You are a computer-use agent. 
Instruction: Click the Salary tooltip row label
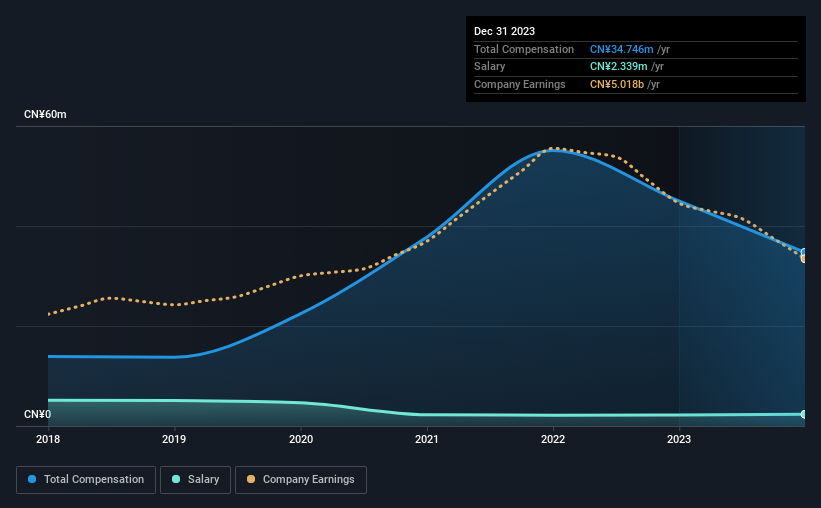490,67
